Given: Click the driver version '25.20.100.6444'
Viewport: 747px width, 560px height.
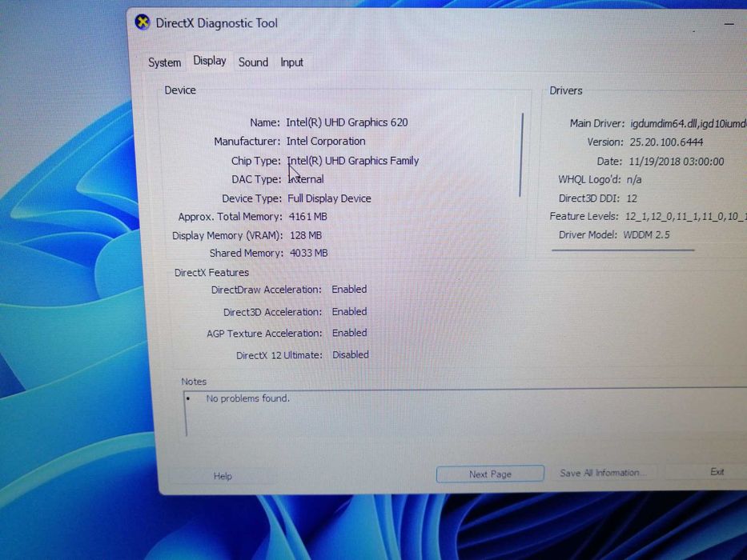Looking at the screenshot, I should pos(666,142).
